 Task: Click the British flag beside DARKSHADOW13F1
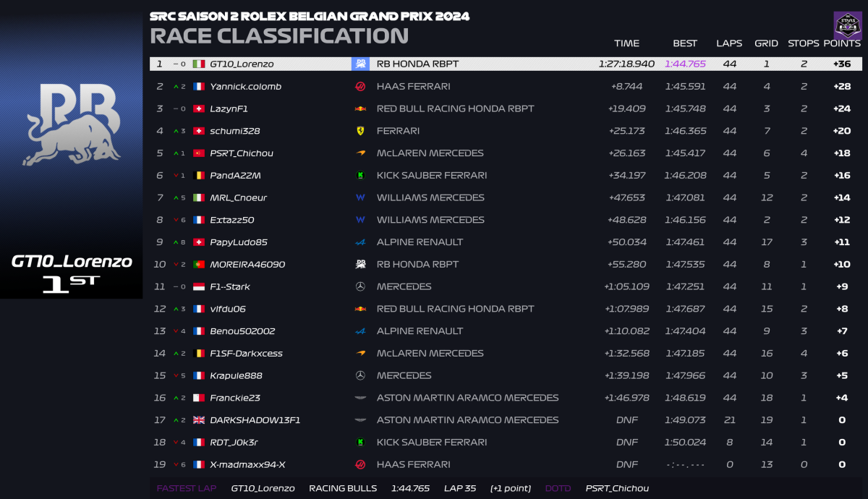[x=198, y=420]
